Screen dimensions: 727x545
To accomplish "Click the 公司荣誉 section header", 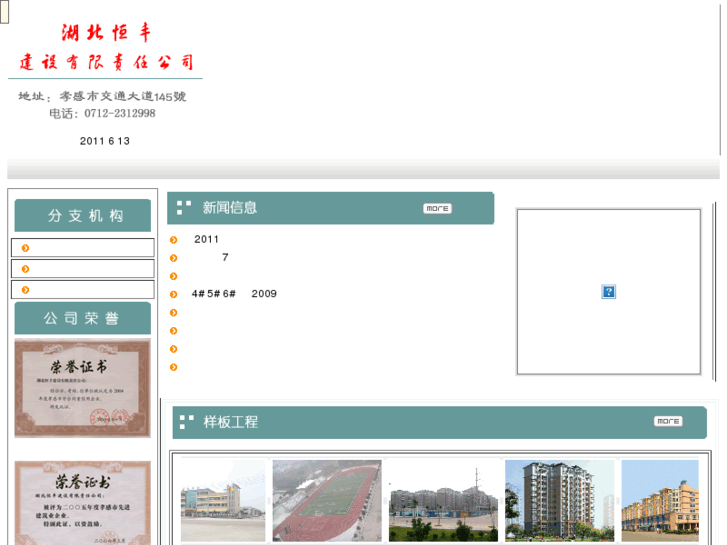I will point(83,318).
